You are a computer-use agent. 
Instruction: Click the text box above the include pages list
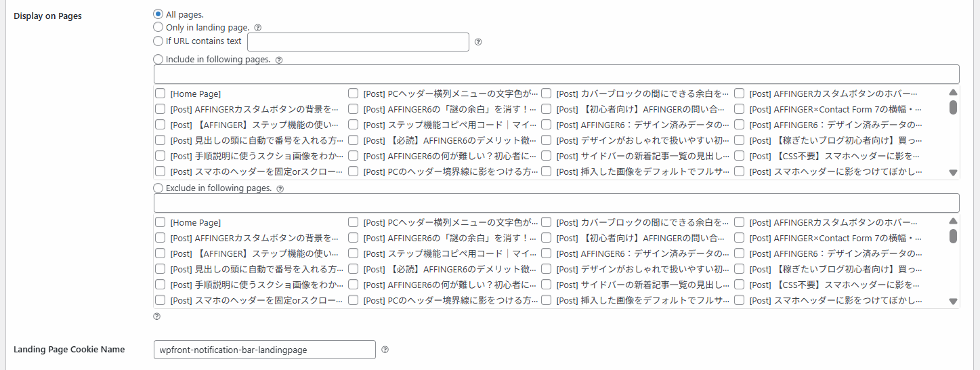tap(557, 75)
